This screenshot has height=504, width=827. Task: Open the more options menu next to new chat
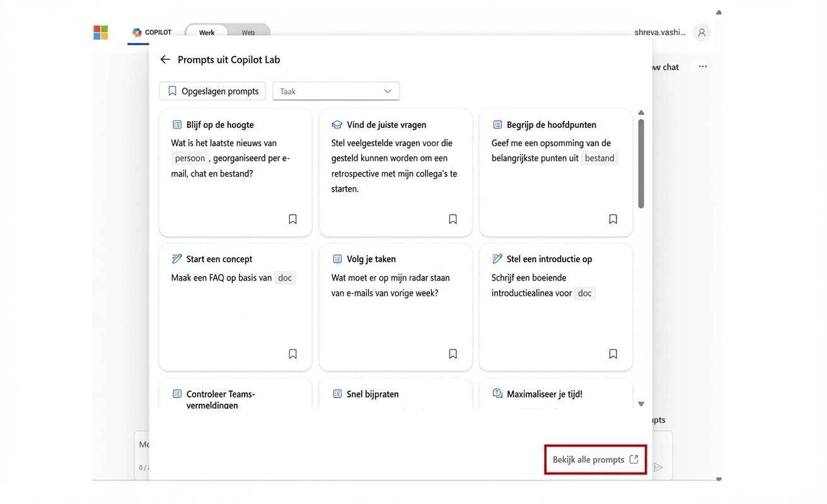(x=702, y=66)
